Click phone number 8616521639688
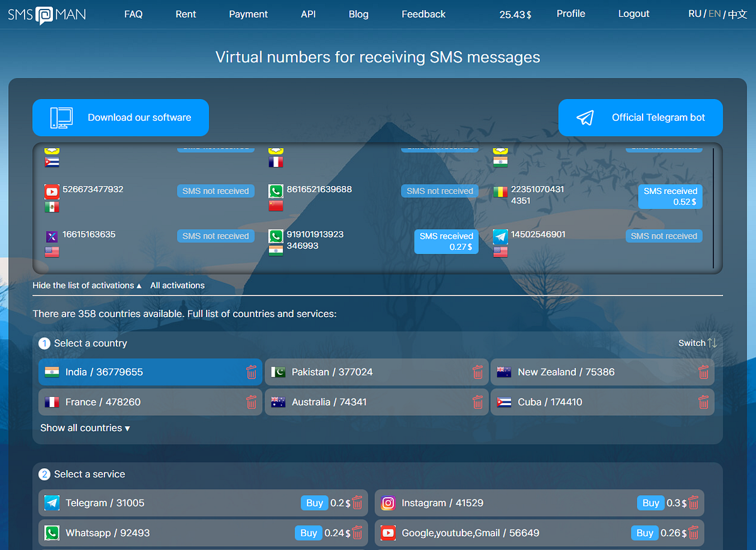Image resolution: width=756 pixels, height=550 pixels. (319, 189)
